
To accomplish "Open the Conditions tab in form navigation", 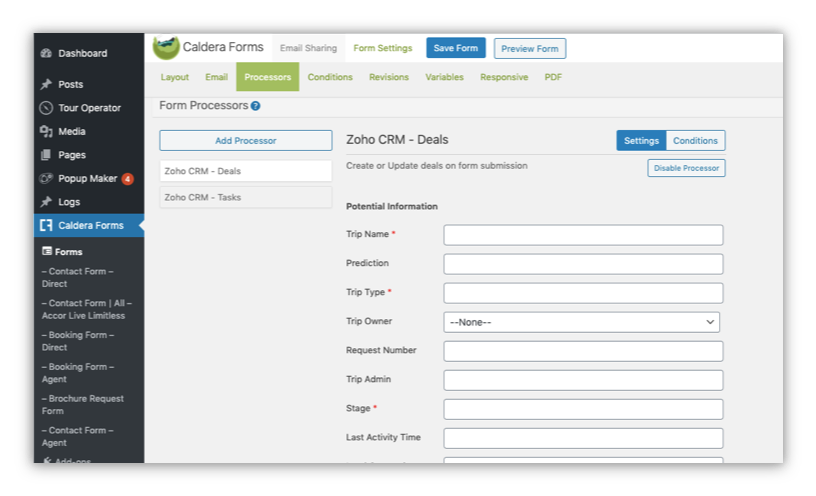I will pos(330,77).
